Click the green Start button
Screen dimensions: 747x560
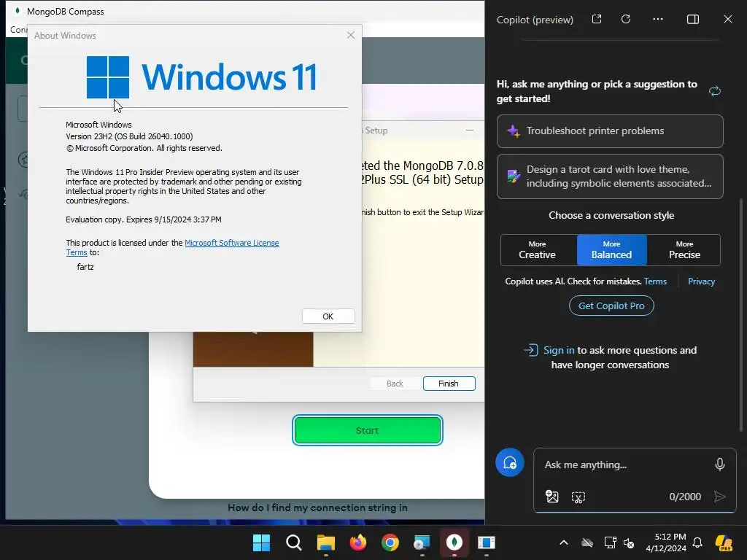368,430
